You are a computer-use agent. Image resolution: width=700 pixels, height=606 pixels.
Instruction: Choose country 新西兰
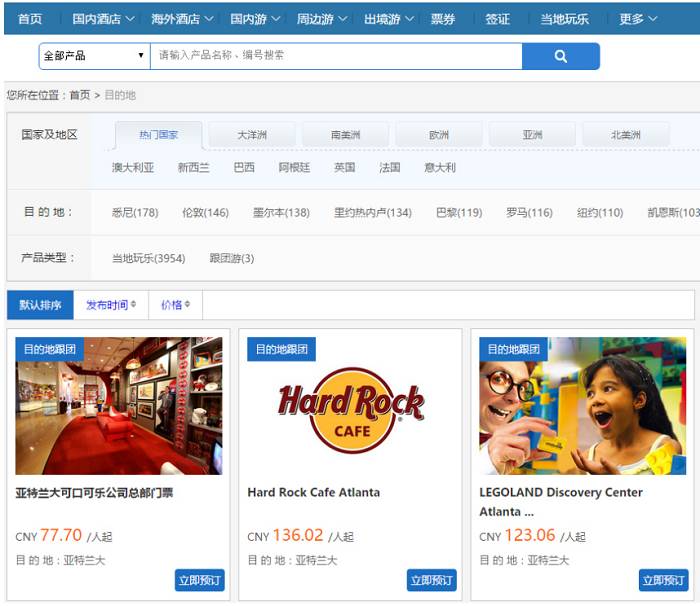pyautogui.click(x=193, y=167)
